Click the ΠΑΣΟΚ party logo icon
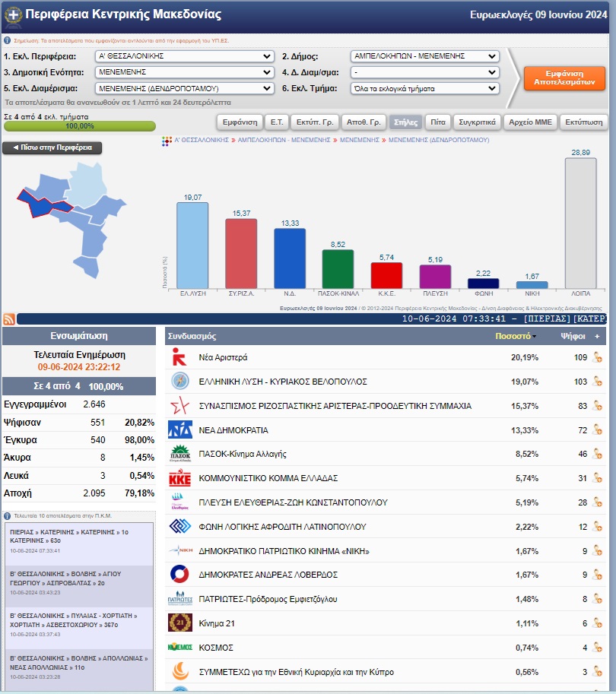 [x=179, y=454]
